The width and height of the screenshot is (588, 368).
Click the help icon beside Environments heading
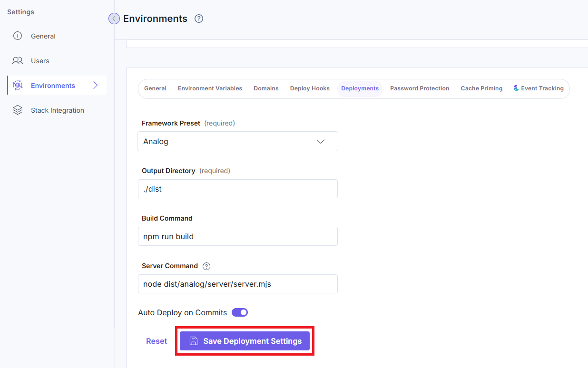click(199, 19)
